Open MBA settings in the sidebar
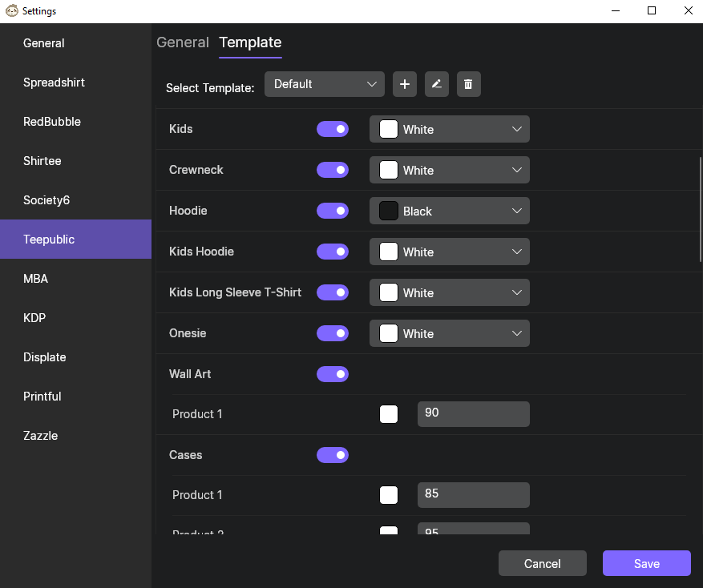Screen dimensions: 703x588 point(76,279)
